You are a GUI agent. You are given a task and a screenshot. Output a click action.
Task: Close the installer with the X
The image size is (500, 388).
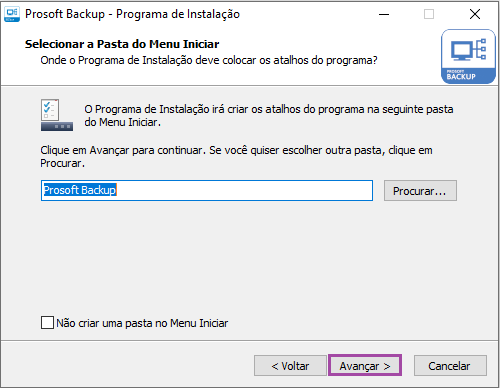click(x=475, y=14)
